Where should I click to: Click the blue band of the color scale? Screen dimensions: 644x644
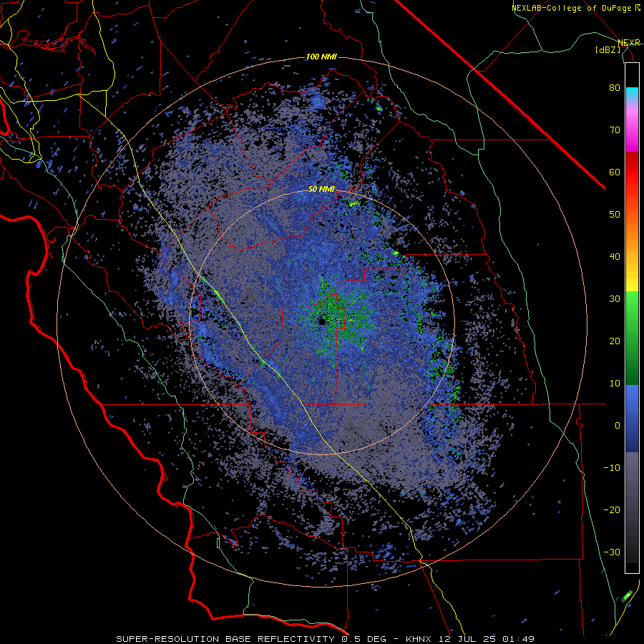pos(632,418)
